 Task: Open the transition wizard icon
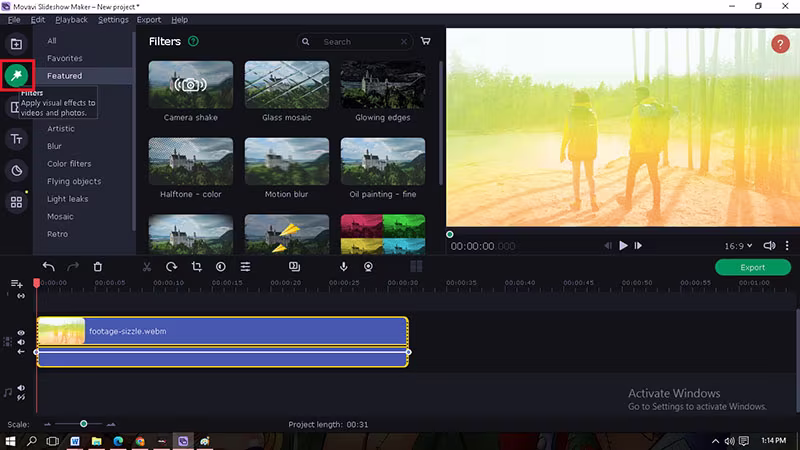294,266
